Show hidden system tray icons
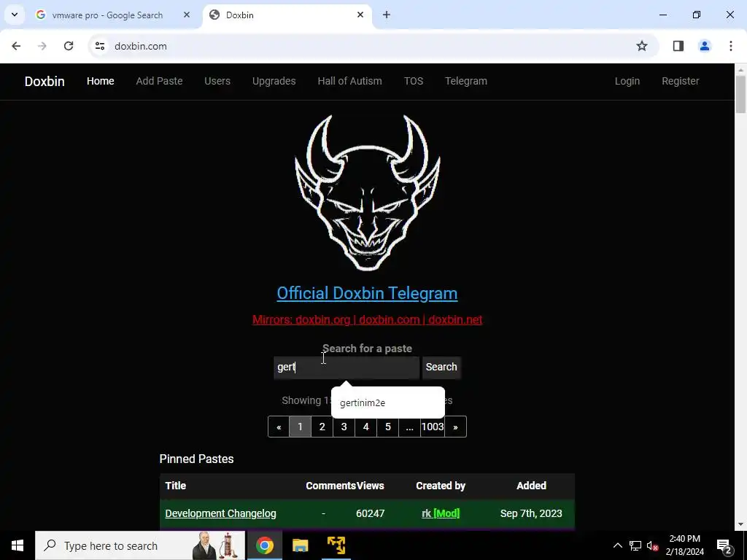747x560 pixels. click(617, 545)
